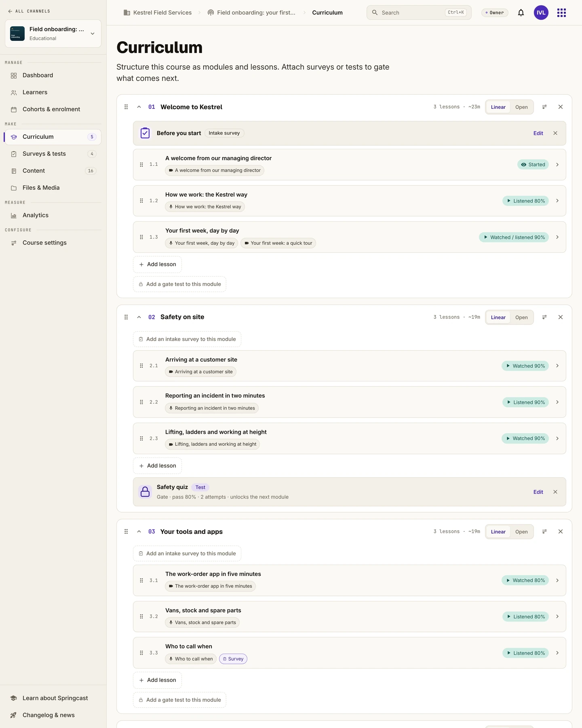Screen dimensions: 582x728
Task: Open the notifications bell
Action: (521, 13)
